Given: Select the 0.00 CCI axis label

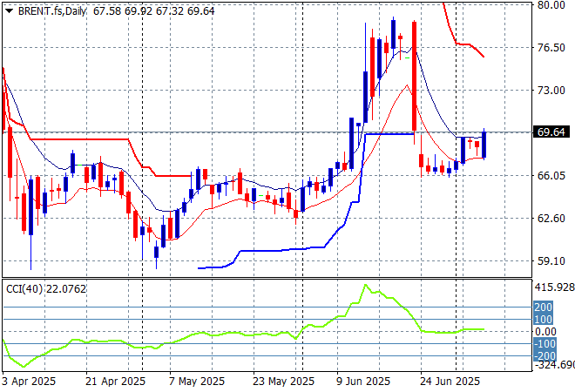Looking at the screenshot, I should click(x=544, y=331).
